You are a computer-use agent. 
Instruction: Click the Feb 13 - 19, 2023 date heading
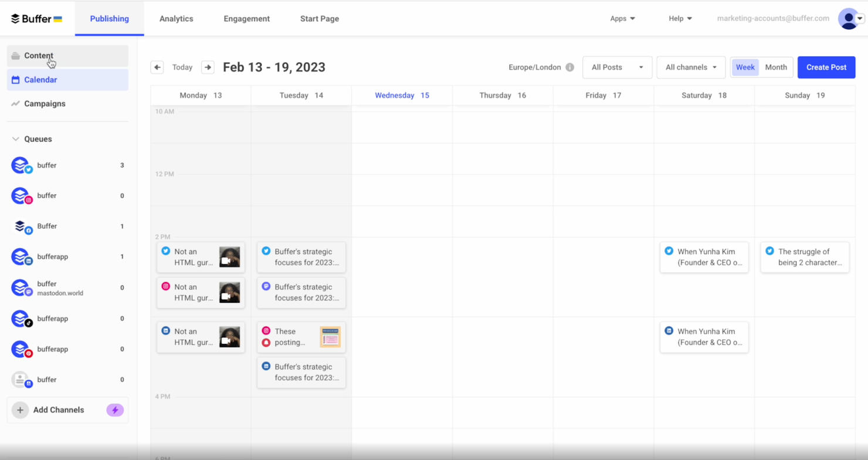tap(274, 67)
